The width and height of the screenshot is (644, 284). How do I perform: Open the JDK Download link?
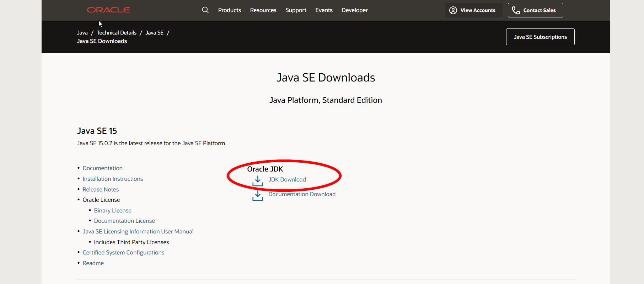coord(287,179)
